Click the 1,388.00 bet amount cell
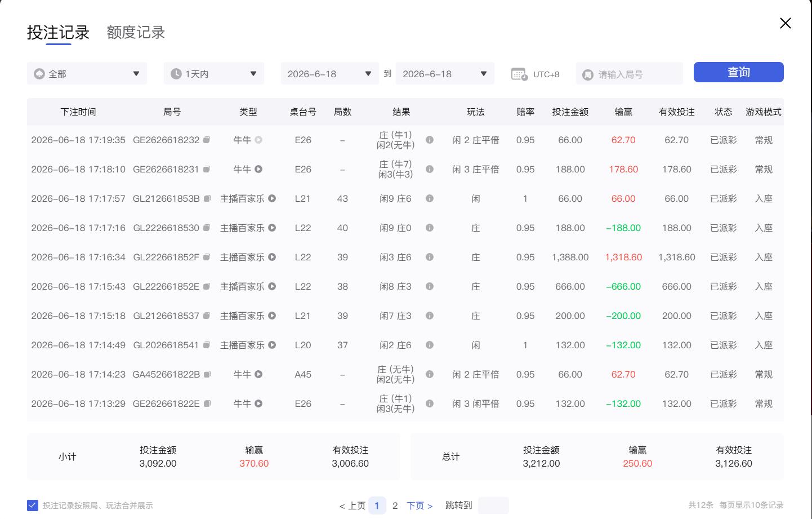This screenshot has height=519, width=812. 570,257
